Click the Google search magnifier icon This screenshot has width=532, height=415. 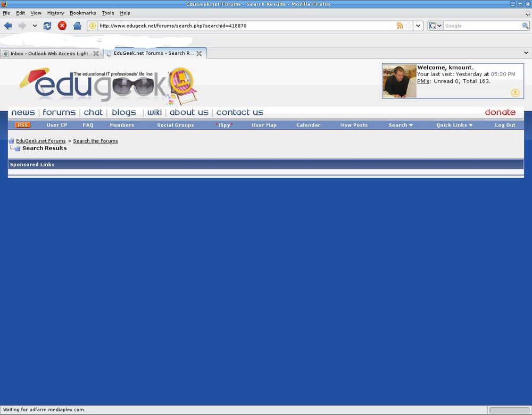(x=525, y=26)
